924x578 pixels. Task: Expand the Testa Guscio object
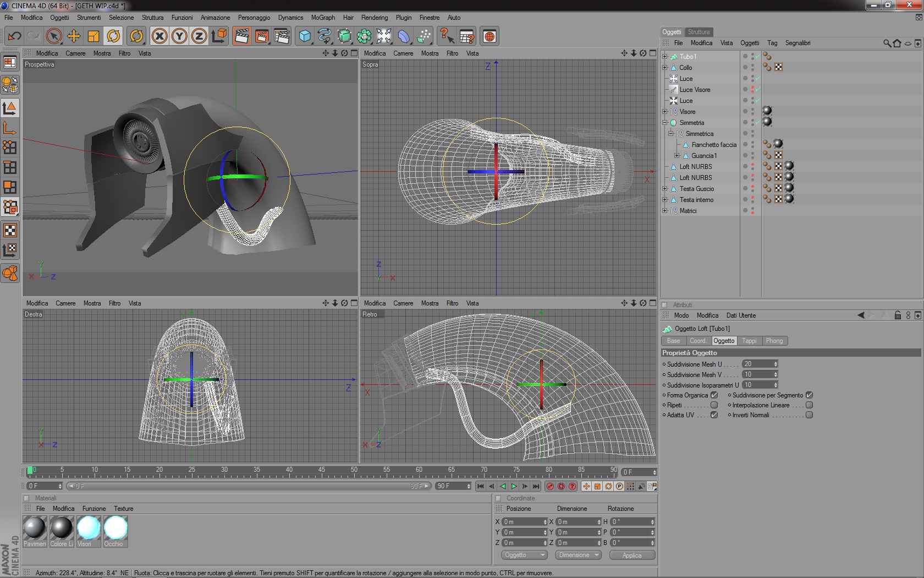tap(665, 189)
